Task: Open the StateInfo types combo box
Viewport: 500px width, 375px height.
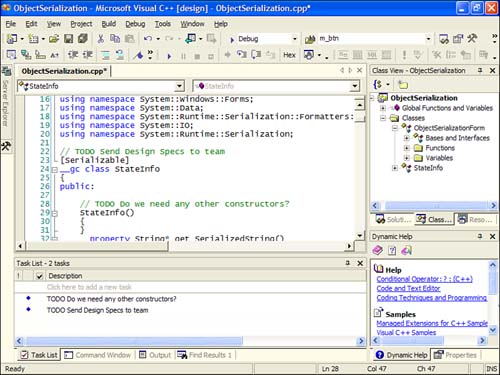Action: click(101, 86)
